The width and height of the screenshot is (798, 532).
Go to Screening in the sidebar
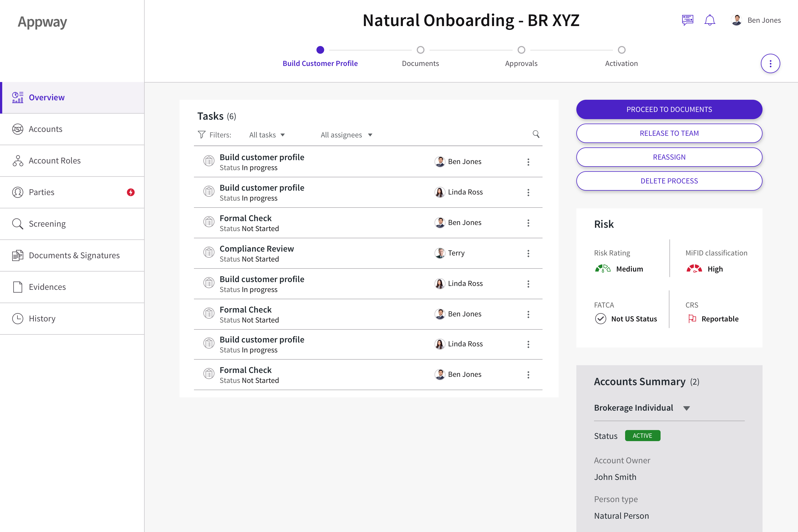(x=47, y=224)
